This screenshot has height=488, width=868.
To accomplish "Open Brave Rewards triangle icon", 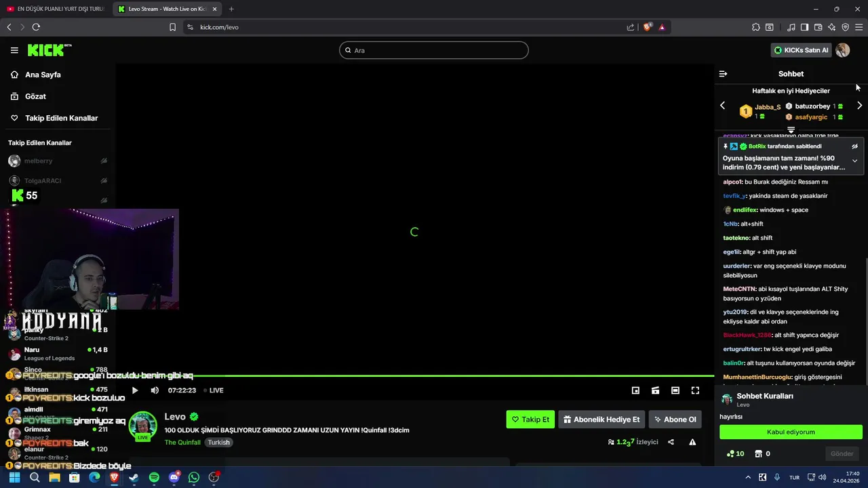I will click(662, 27).
